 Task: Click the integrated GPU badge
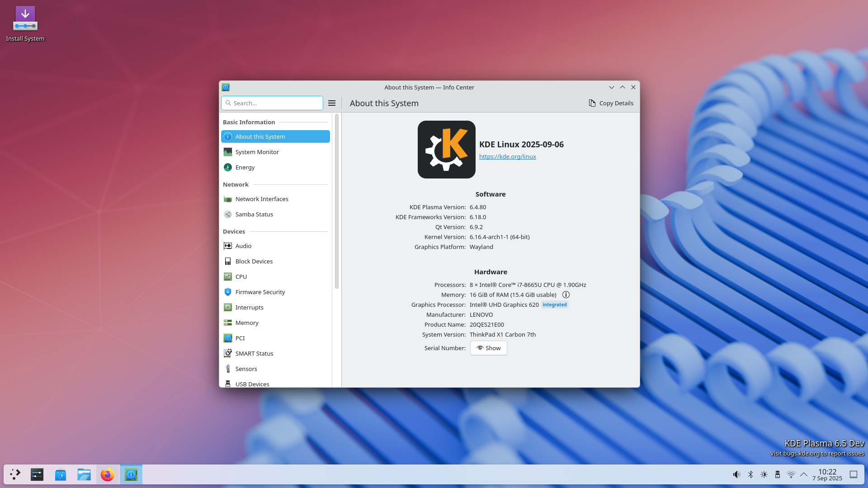click(x=555, y=305)
